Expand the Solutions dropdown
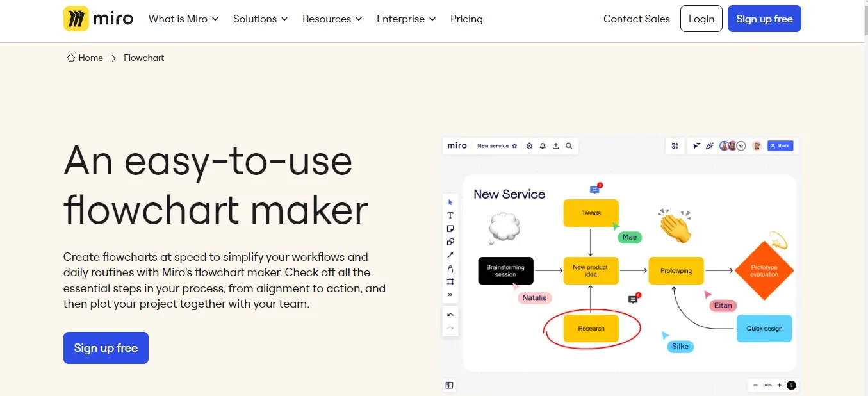The image size is (868, 396). 260,19
